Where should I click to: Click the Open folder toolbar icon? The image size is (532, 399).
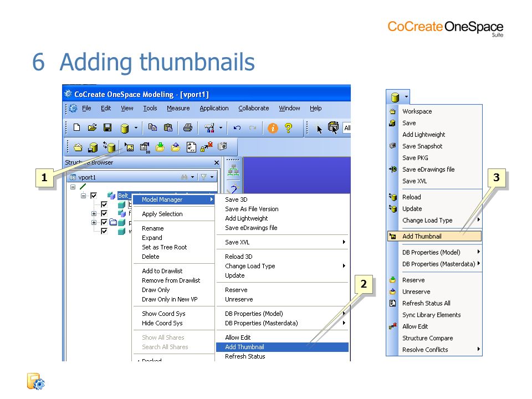pos(92,127)
